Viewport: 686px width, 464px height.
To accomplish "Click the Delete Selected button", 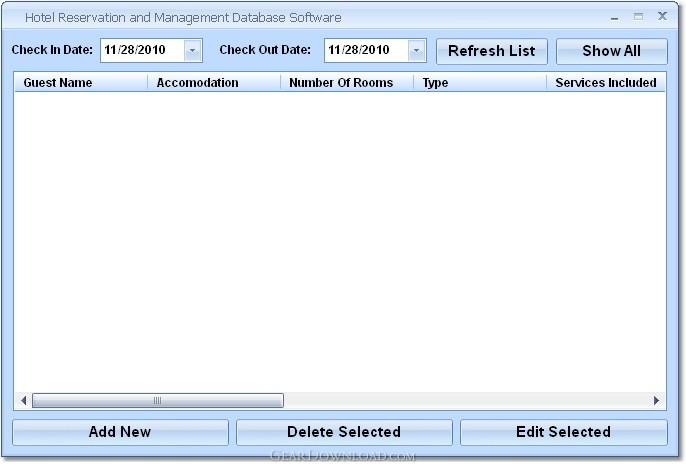I will pyautogui.click(x=344, y=432).
